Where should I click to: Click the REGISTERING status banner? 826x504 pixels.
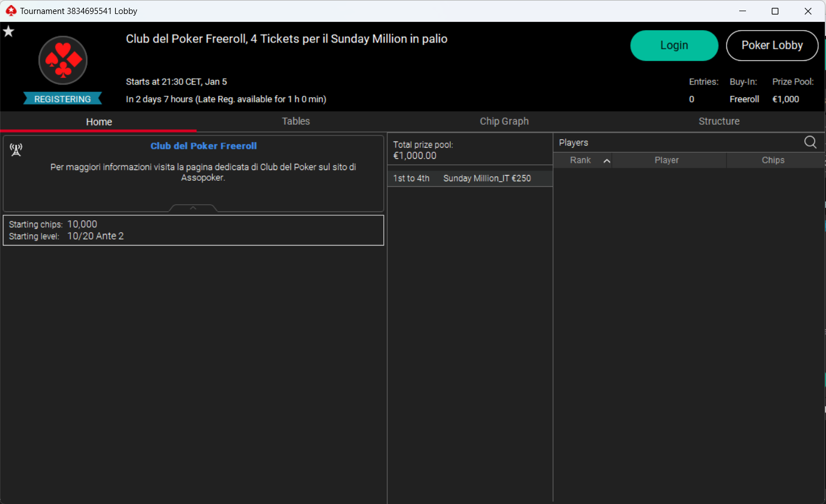click(x=63, y=99)
